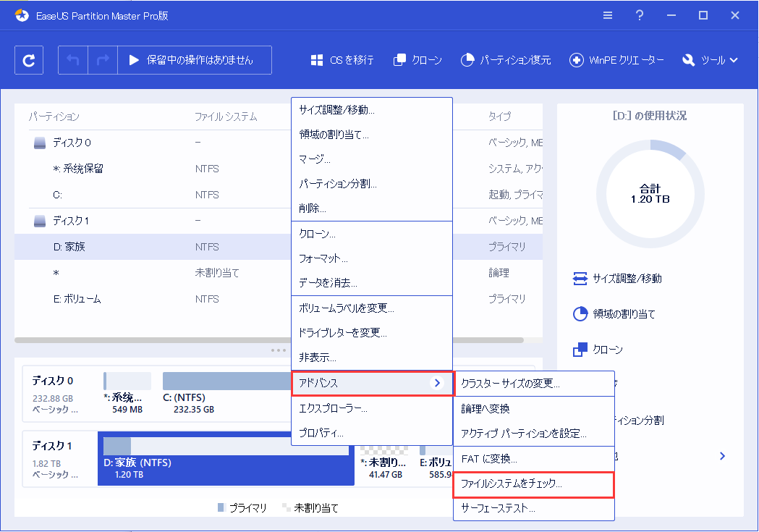The width and height of the screenshot is (759, 532).
Task: Click the D: 家族 (NTFS) disk map block
Action: (x=226, y=458)
